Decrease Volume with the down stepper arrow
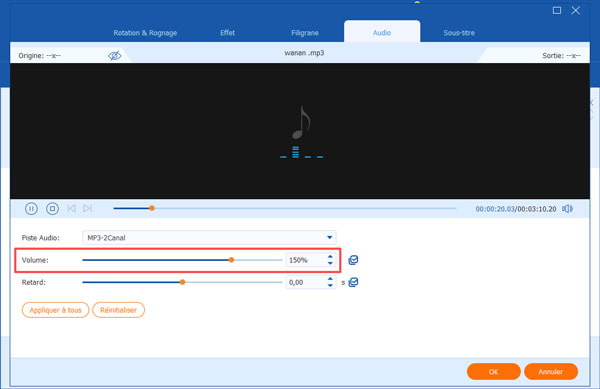The height and width of the screenshot is (389, 600). [x=330, y=263]
